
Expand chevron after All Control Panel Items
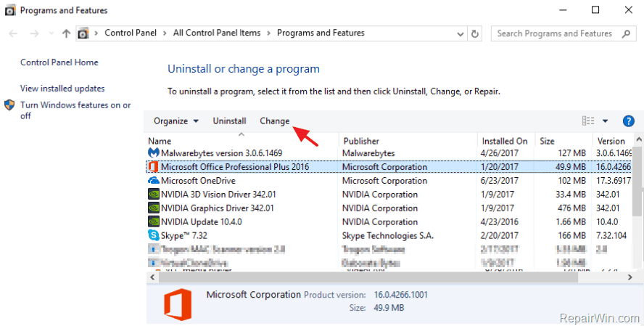[x=268, y=33]
